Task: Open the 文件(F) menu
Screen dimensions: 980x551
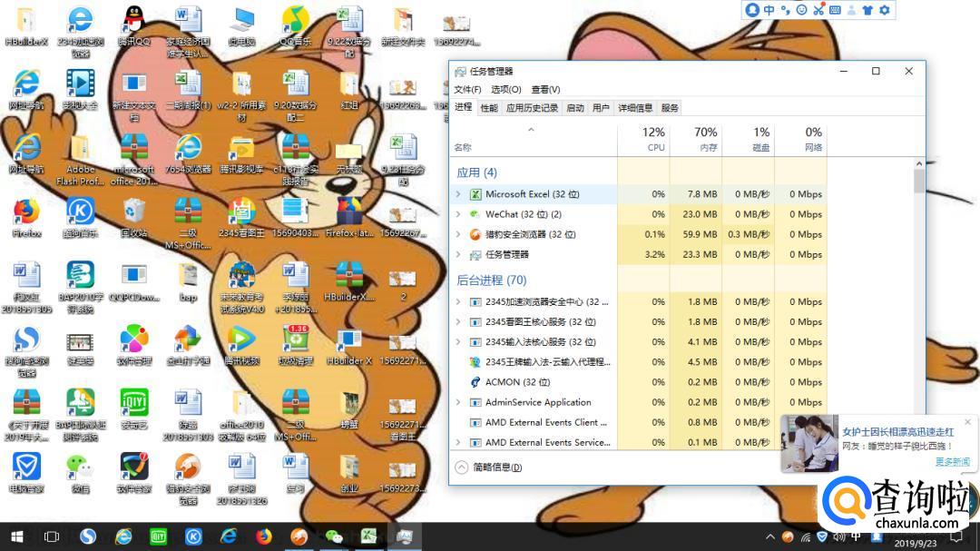Action: click(x=467, y=90)
